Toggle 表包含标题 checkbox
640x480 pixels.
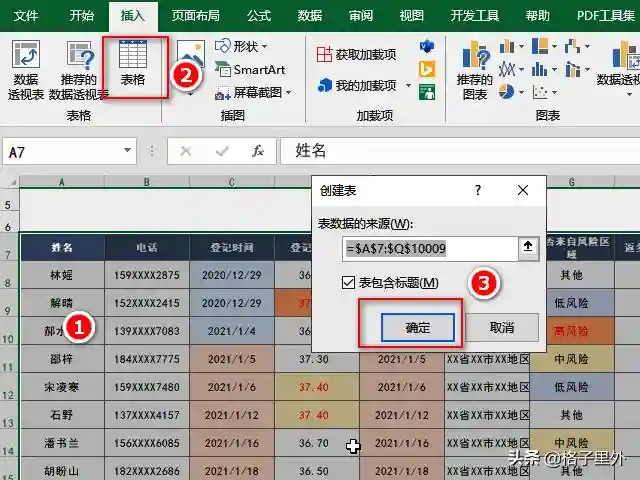[349, 283]
